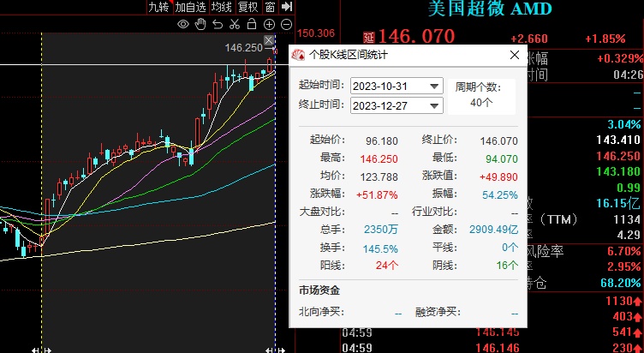Click the undo arrow icon above chart
This screenshot has height=353, width=644.
click(x=218, y=25)
